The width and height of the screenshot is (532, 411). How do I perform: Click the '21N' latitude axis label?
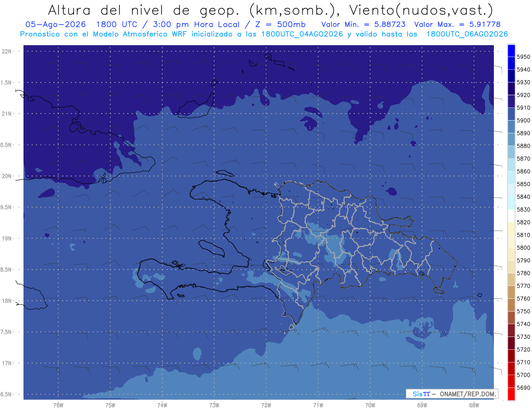[7, 114]
